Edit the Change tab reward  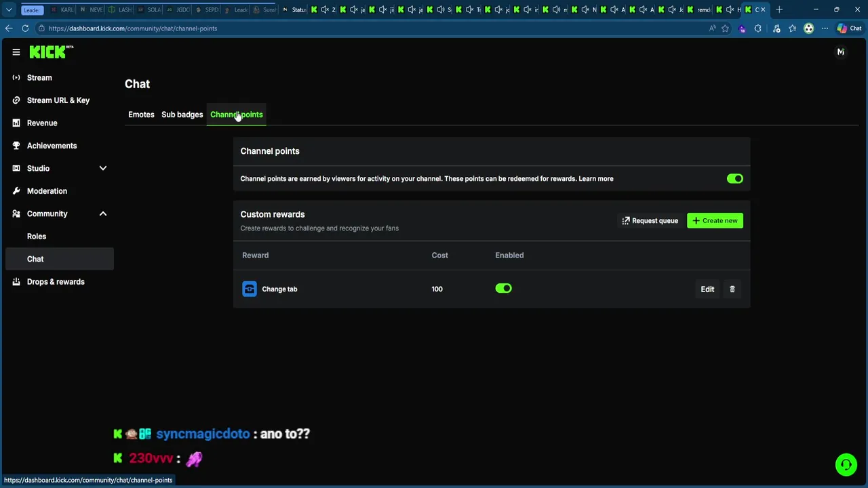[707, 289]
